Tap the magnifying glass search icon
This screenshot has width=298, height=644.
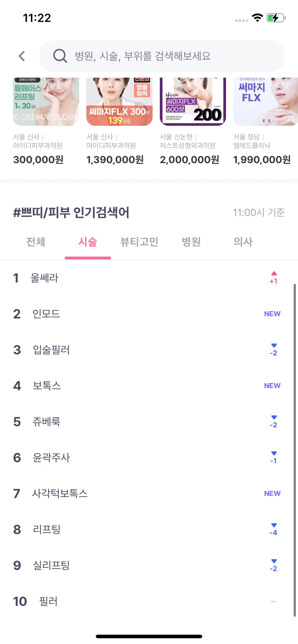(60, 56)
